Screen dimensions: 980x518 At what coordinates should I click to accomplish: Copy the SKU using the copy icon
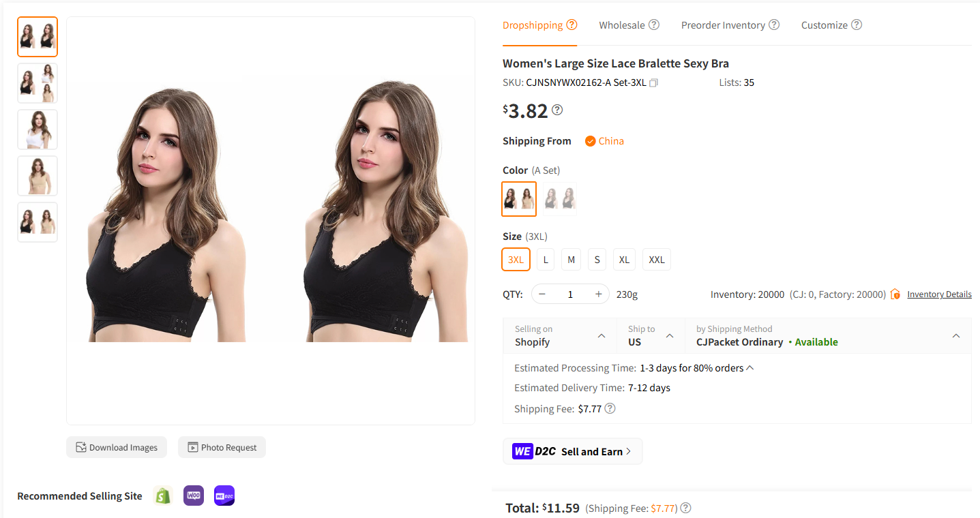(653, 82)
